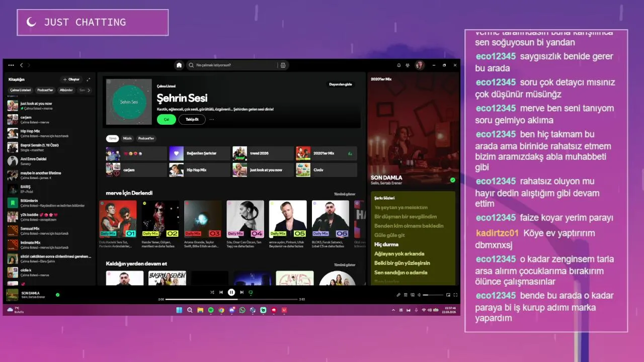
Task: Open Başrol Sensin single in library
Action: click(49, 147)
